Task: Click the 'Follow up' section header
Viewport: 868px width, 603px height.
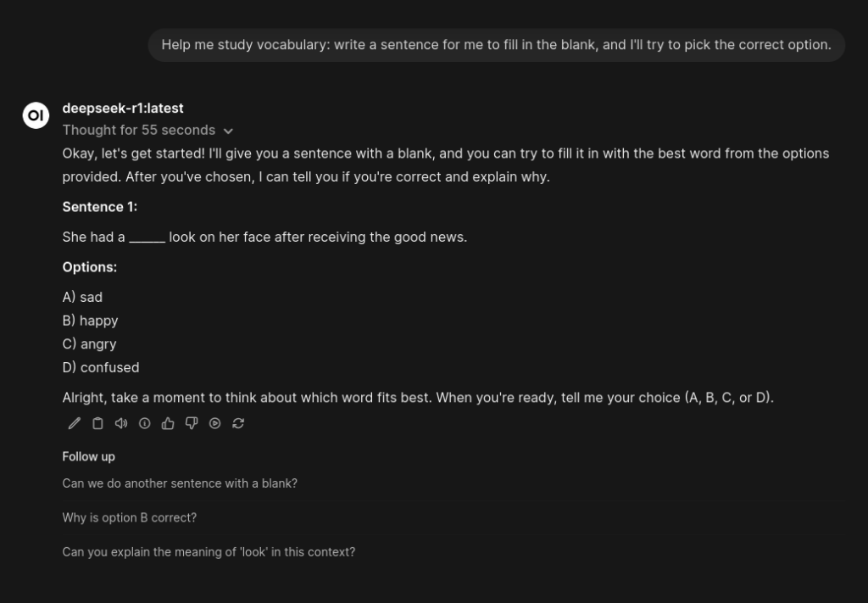Action: click(88, 456)
